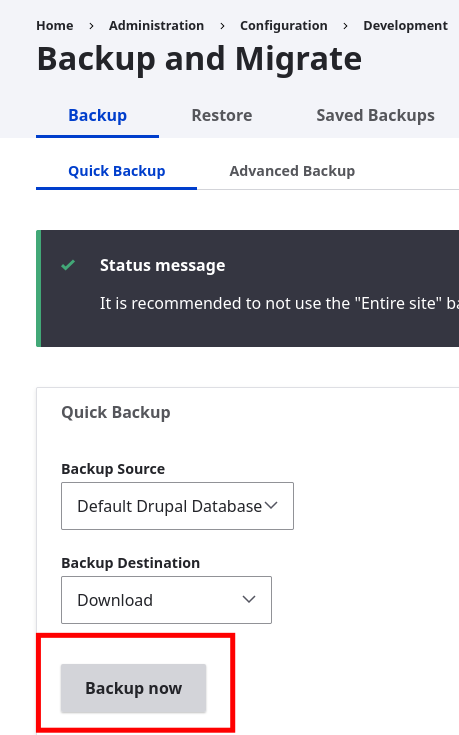
Task: Click the Backup Source field label
Action: (x=113, y=469)
